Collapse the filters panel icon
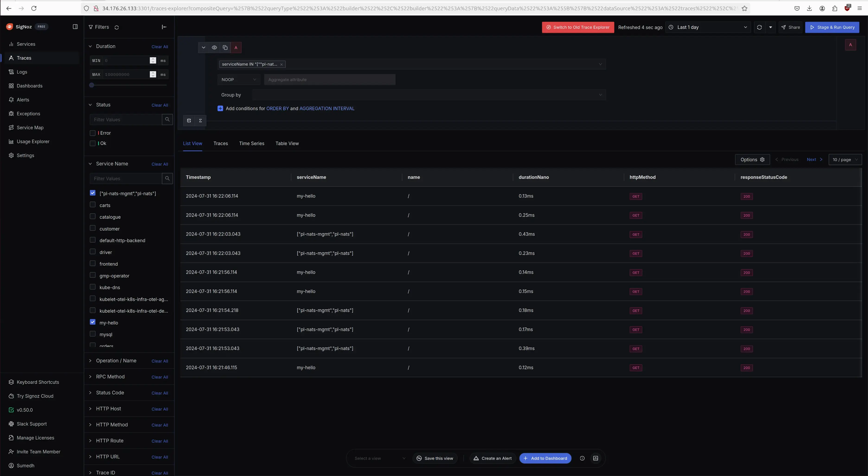This screenshot has width=868, height=476. tap(164, 27)
